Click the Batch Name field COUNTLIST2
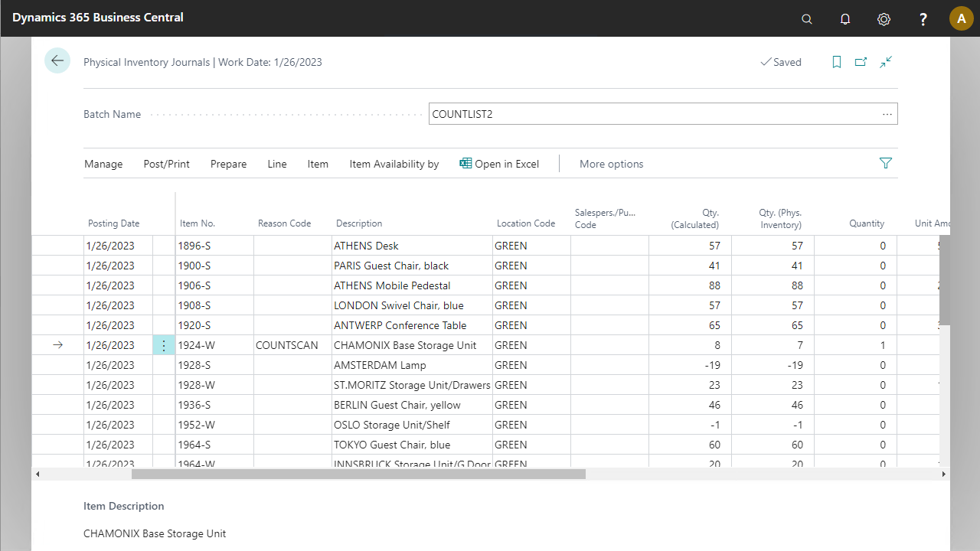This screenshot has width=980, height=551. click(x=663, y=114)
